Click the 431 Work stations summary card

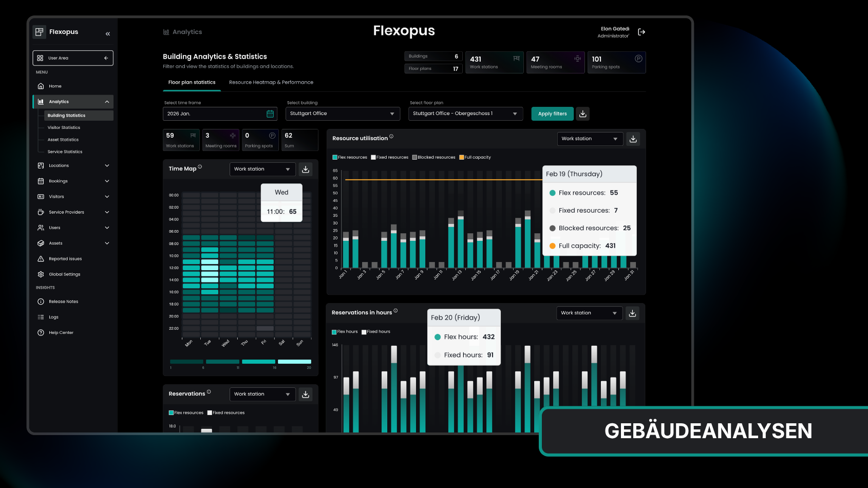click(495, 62)
